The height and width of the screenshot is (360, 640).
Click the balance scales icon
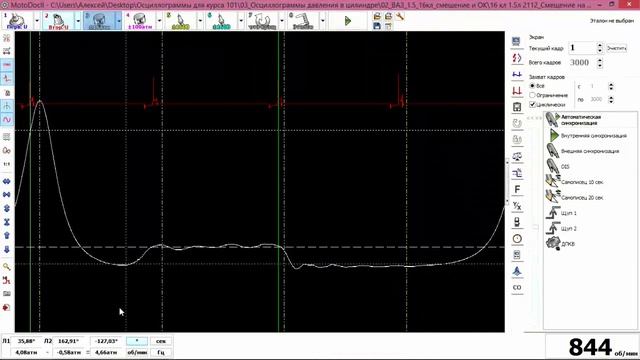pos(517,156)
